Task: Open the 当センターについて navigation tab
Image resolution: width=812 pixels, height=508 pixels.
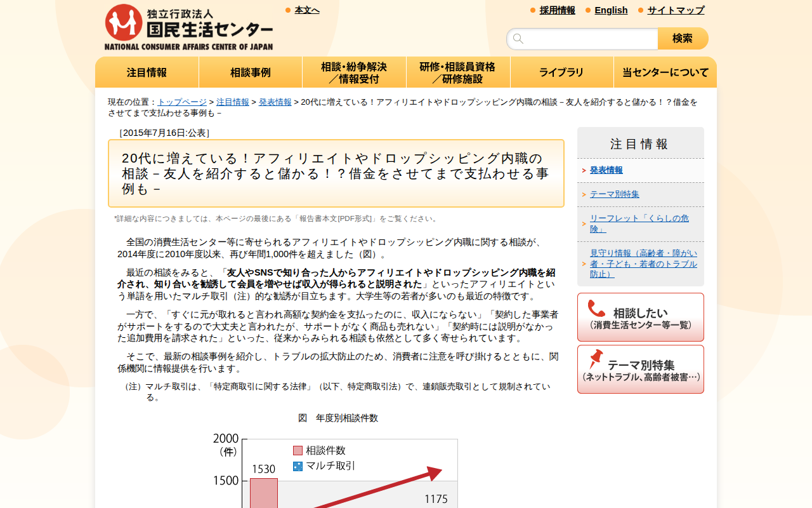Action: (665, 72)
